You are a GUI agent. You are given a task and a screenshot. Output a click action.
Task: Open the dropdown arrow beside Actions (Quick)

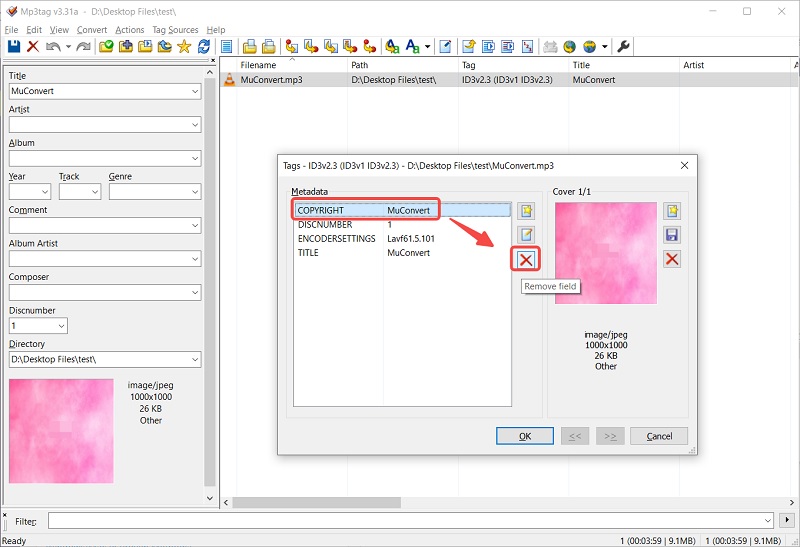427,46
